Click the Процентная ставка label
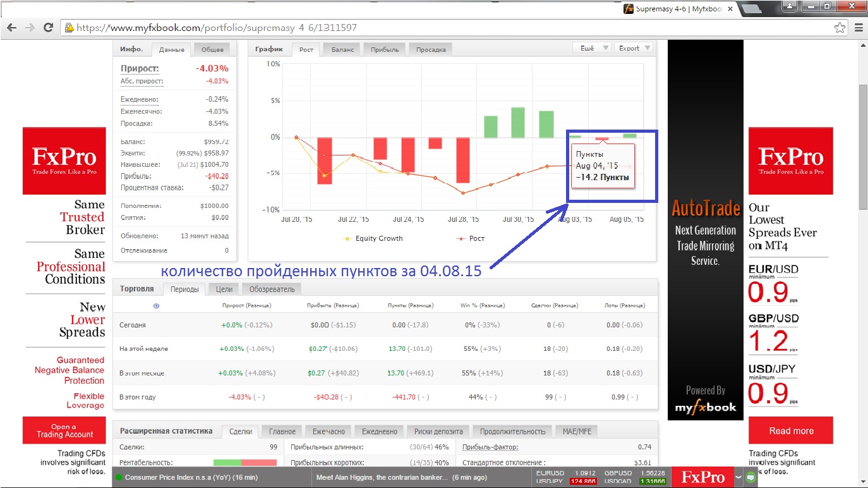Image resolution: width=868 pixels, height=488 pixels. tap(152, 188)
